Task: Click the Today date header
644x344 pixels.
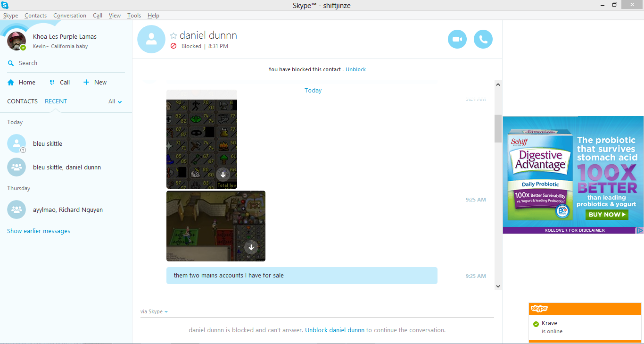Action: coord(313,91)
